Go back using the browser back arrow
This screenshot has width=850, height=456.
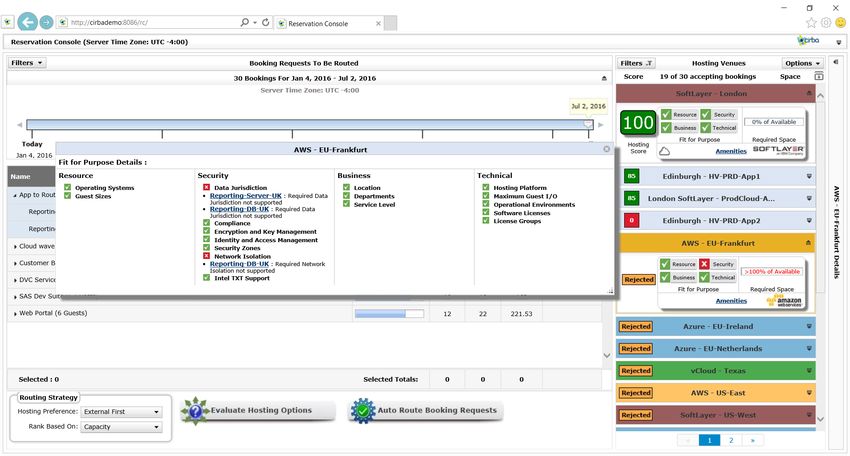click(27, 22)
